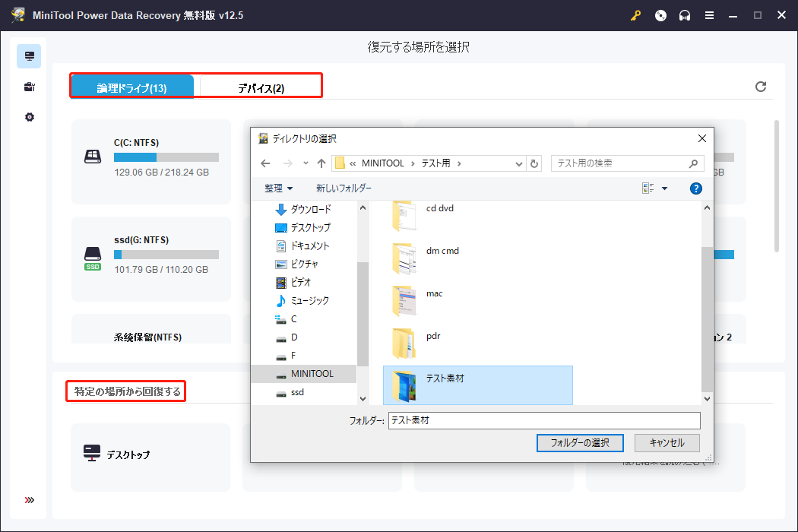Click the フォルダー name input field
Image resolution: width=798 pixels, height=532 pixels.
[x=544, y=420]
